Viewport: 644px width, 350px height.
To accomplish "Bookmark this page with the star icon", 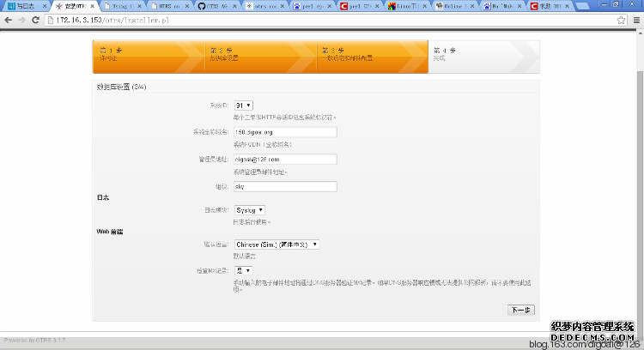I will 621,20.
